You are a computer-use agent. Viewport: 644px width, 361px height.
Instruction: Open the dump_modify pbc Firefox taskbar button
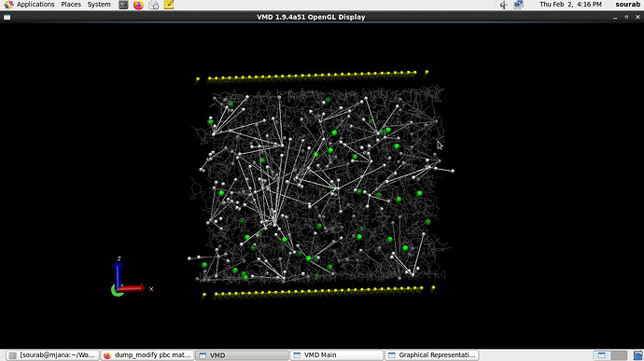click(147, 355)
